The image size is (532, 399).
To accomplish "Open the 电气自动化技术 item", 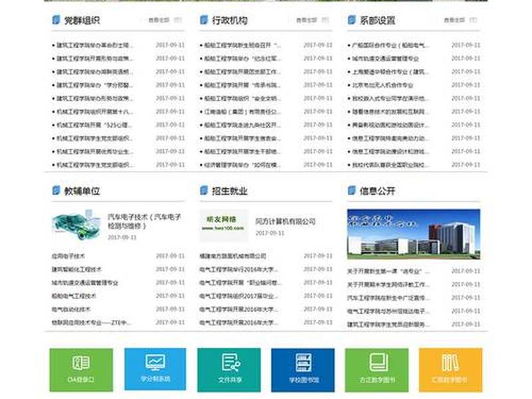I will pyautogui.click(x=71, y=309).
